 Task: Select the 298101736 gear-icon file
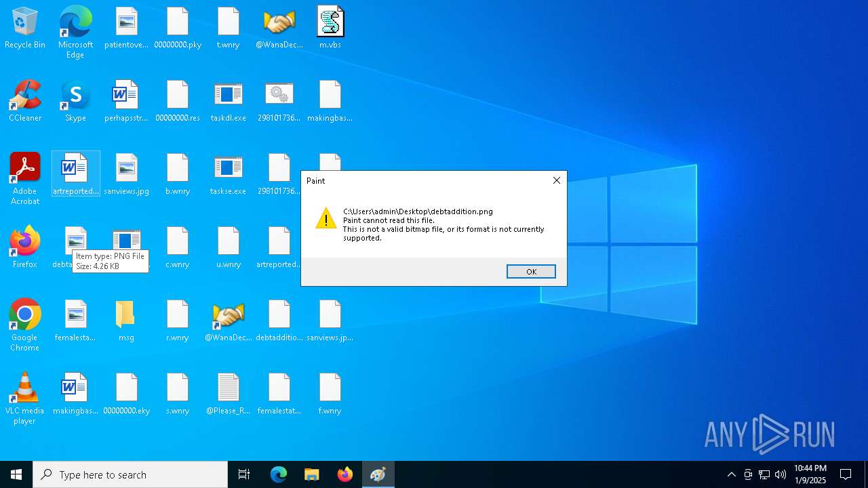pos(279,102)
